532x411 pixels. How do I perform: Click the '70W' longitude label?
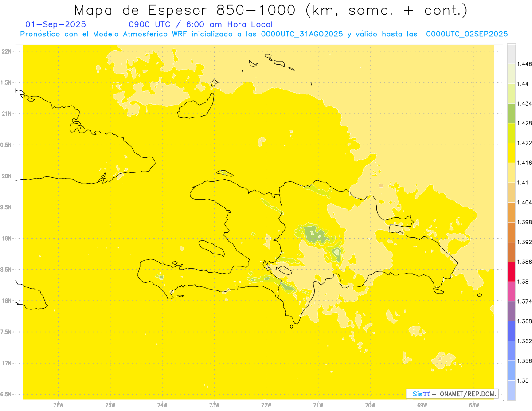(370, 406)
